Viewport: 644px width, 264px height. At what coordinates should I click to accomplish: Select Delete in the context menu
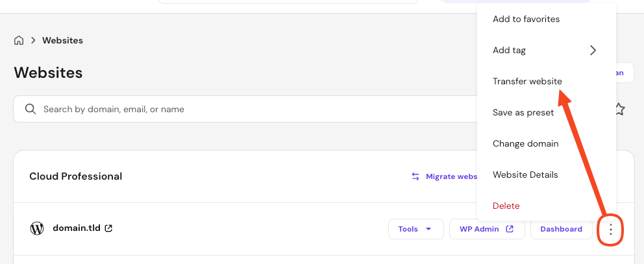(506, 206)
